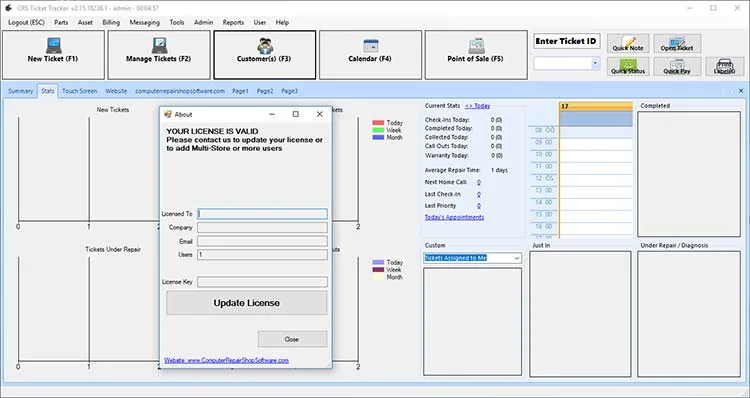The height and width of the screenshot is (398, 750).
Task: Open Manage Tickets (F2) icon button
Action: click(159, 46)
